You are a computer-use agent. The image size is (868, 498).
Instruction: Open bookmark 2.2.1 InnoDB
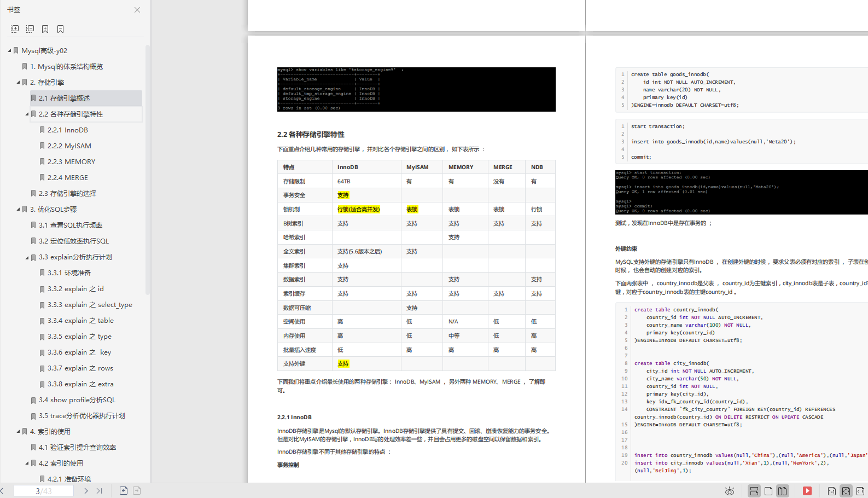tap(68, 130)
